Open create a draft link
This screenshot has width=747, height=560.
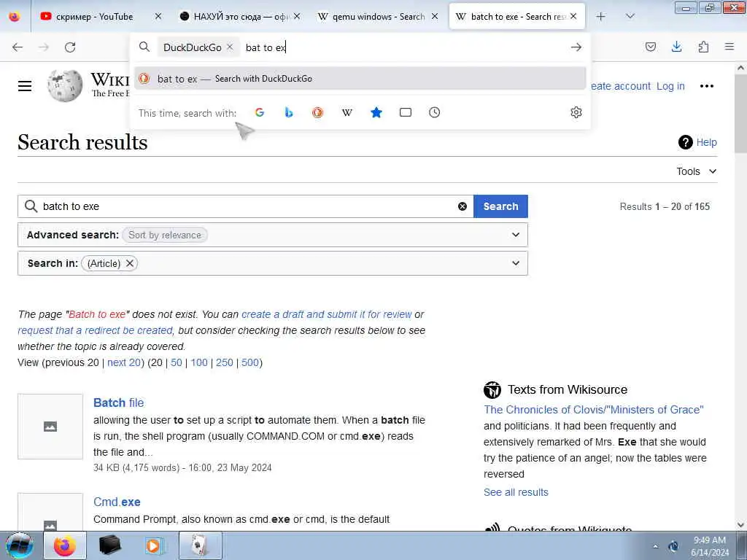point(326,314)
